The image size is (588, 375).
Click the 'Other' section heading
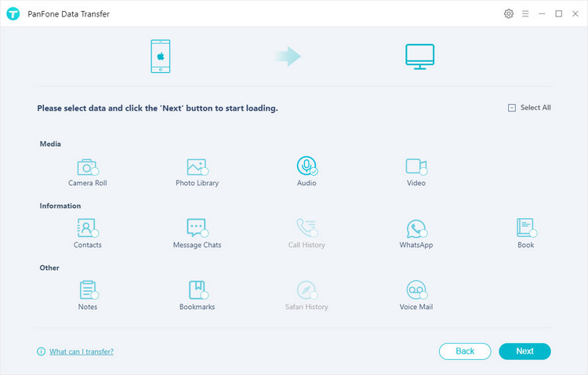click(49, 268)
